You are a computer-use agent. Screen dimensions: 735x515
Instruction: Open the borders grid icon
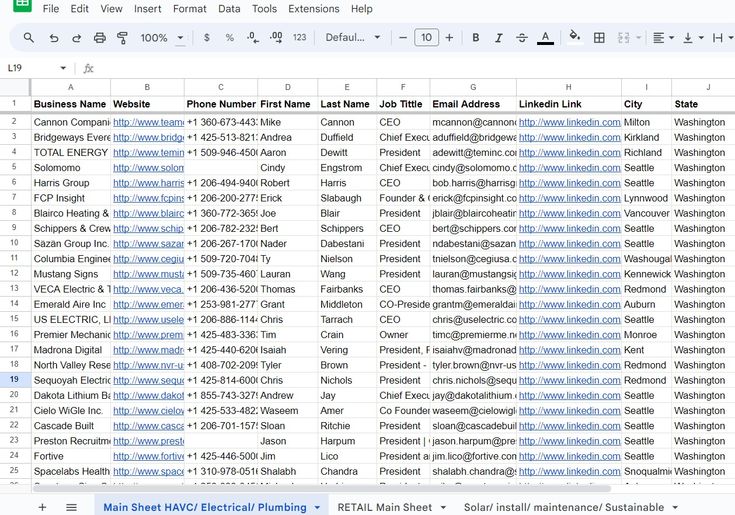599,37
